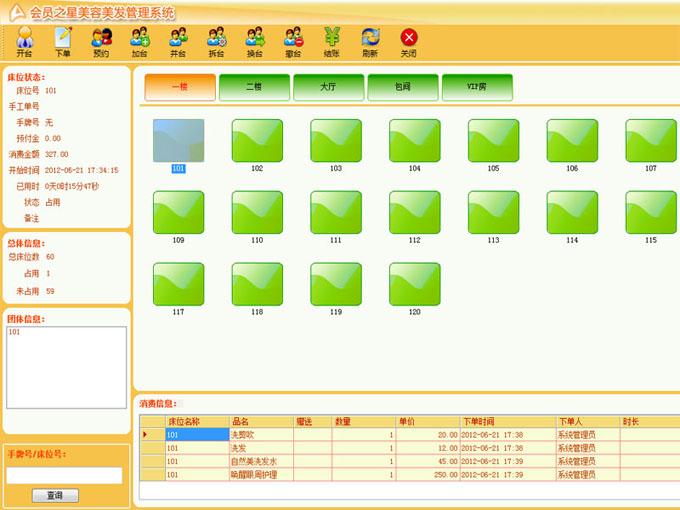Click the 撤台 (cancel station) icon

[x=293, y=41]
